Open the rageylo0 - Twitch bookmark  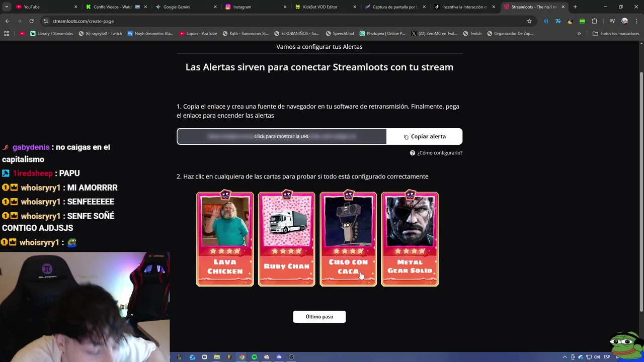pyautogui.click(x=100, y=34)
